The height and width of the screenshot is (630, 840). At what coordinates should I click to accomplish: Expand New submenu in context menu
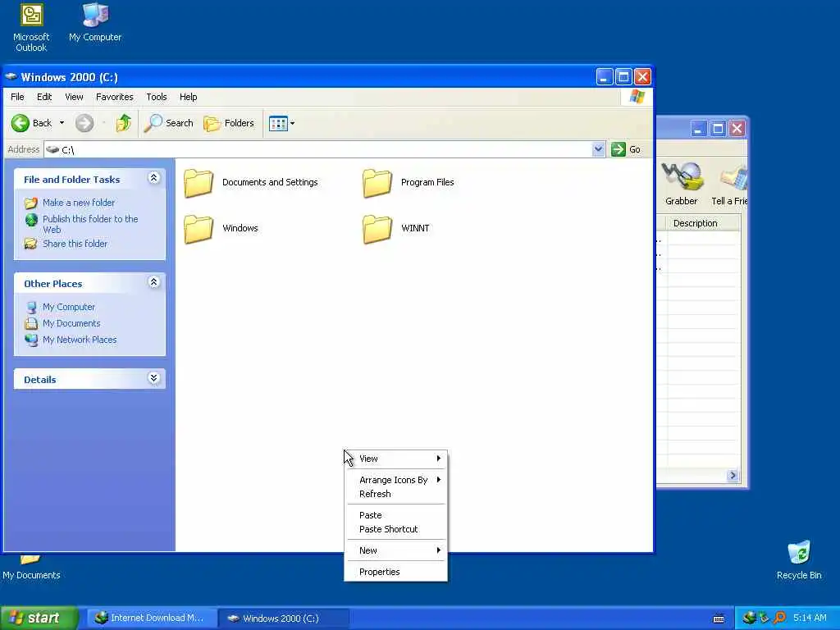pyautogui.click(x=395, y=550)
